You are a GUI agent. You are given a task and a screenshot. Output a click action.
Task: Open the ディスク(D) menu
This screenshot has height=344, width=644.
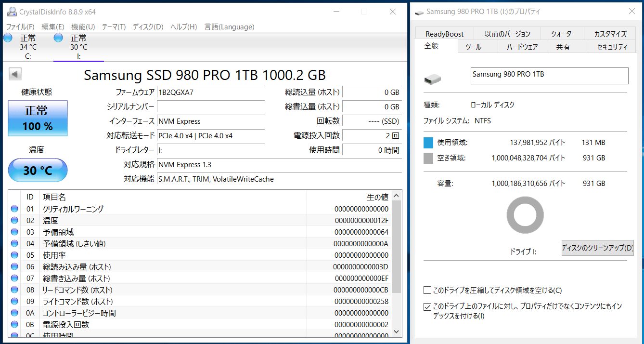[148, 27]
